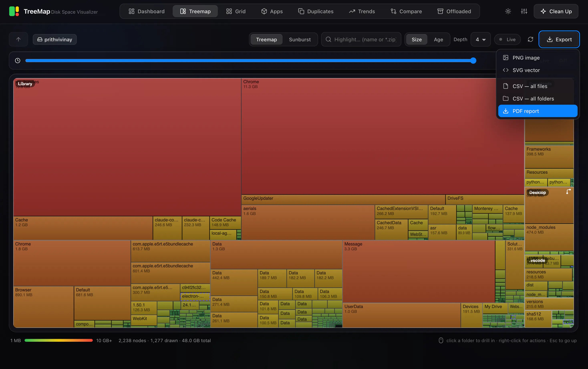Click the SVG vector code icon
The image size is (588, 369).
tap(506, 70)
